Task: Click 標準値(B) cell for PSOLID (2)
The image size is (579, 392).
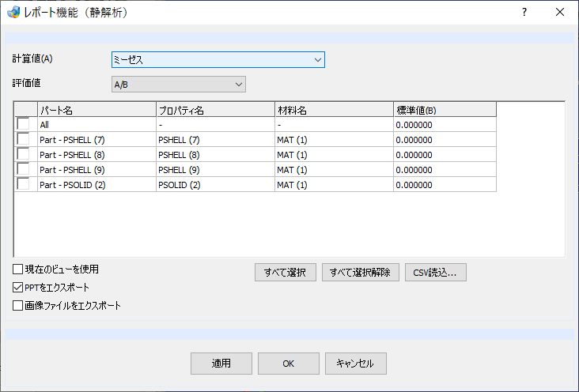Action: [x=445, y=185]
